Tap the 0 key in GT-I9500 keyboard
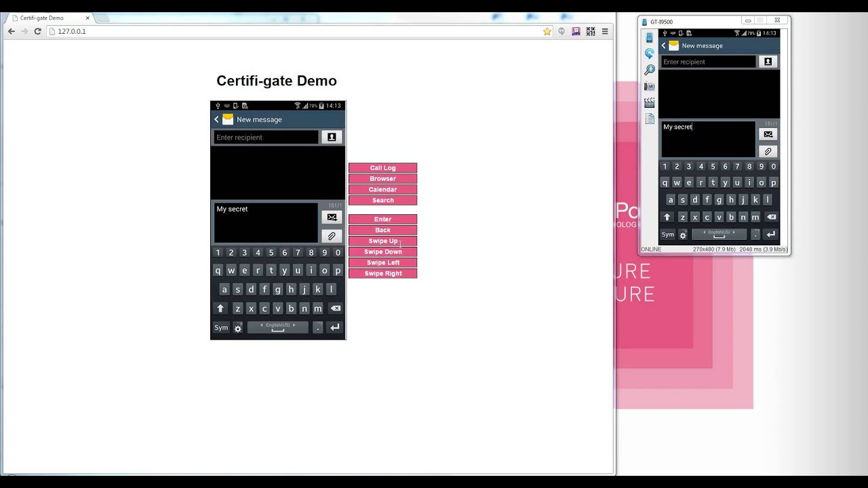Viewport: 868px width, 488px height. point(773,166)
